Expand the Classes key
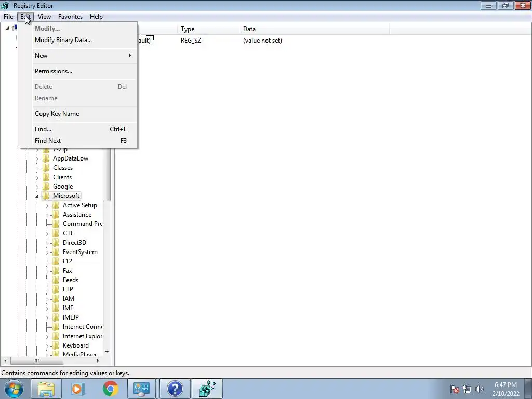 pyautogui.click(x=37, y=168)
